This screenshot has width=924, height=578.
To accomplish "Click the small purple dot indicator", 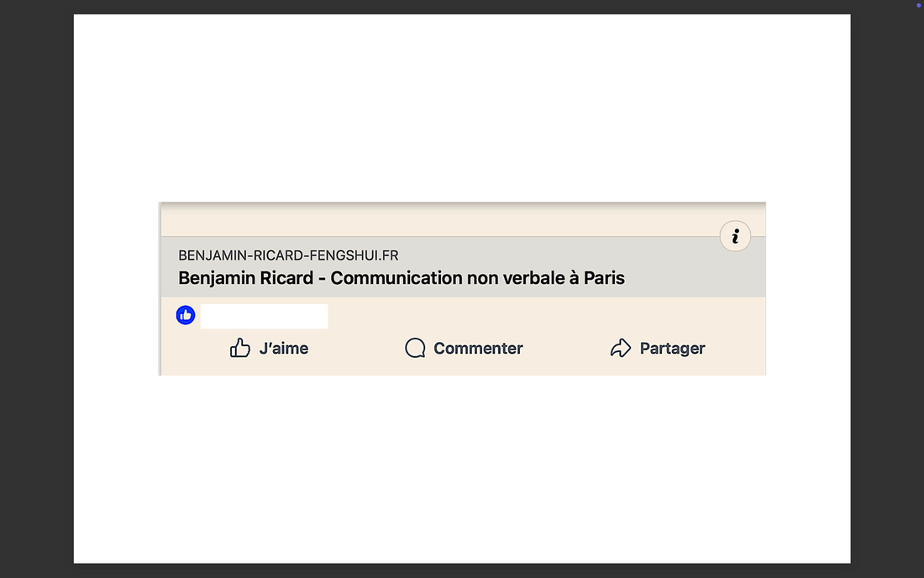I will pos(918,5).
